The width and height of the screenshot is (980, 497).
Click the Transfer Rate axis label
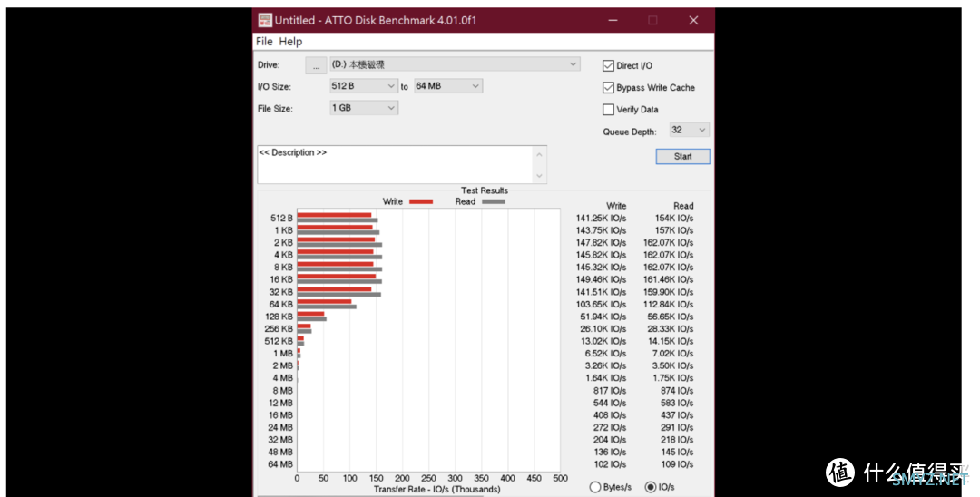tap(436, 490)
